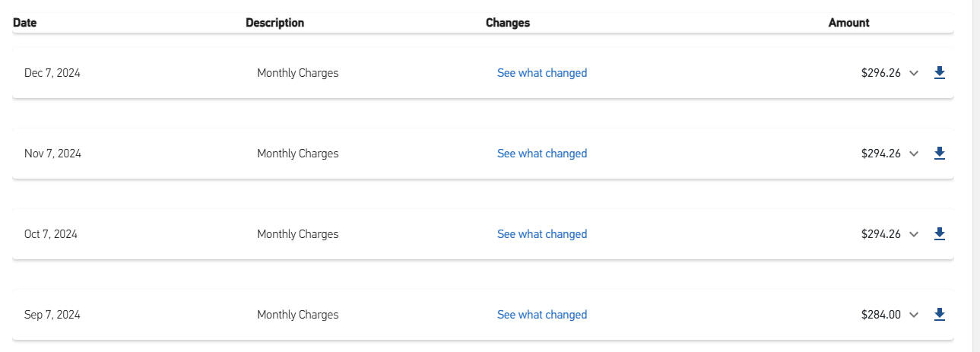Click the Sep 7, 2024 Monthly Charges row
Screen dimensions: 980x352
point(483,315)
